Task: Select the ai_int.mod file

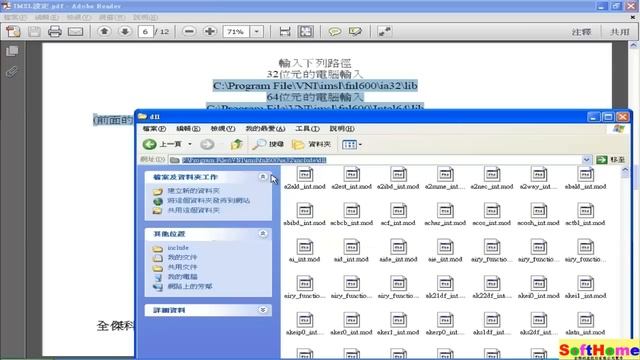Action: pos(305,251)
